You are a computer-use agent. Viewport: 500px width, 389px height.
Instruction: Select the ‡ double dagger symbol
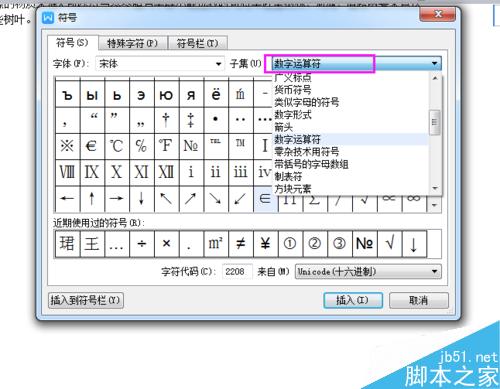191,120
